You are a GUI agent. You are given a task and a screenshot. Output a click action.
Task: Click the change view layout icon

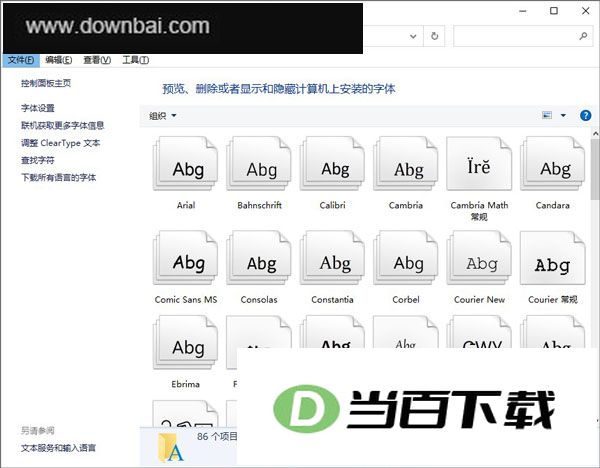pos(547,115)
